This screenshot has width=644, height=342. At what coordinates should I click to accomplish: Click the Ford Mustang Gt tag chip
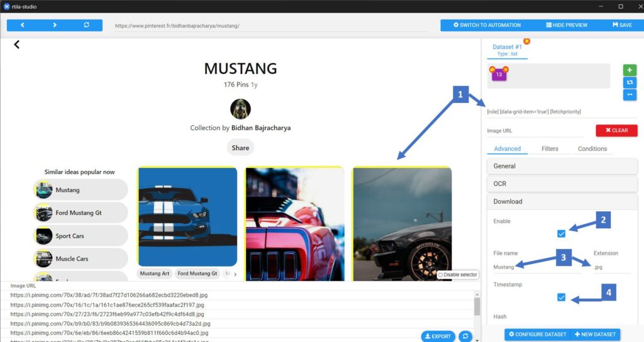(x=197, y=273)
